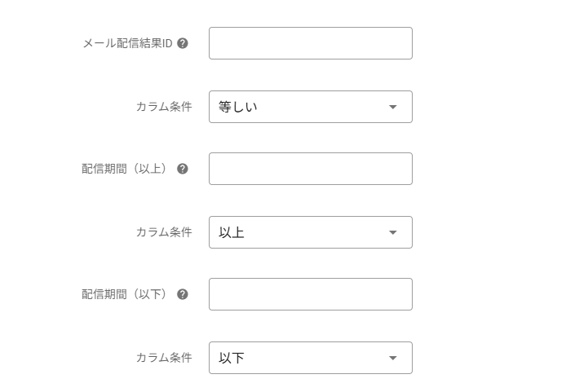Expand the arrow on the 以下 dropdown
This screenshot has width=566, height=392.
point(393,358)
